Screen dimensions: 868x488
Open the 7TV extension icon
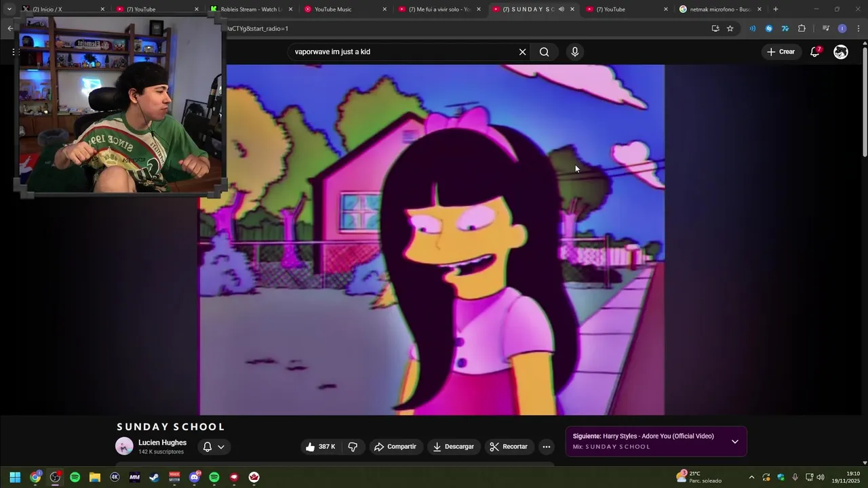785,28
